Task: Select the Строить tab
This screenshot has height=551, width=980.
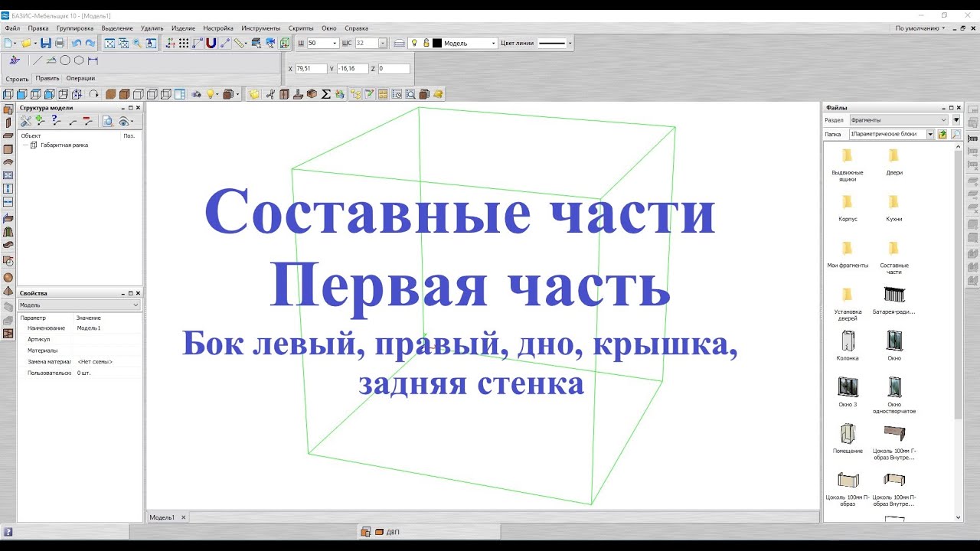Action: pos(17,79)
